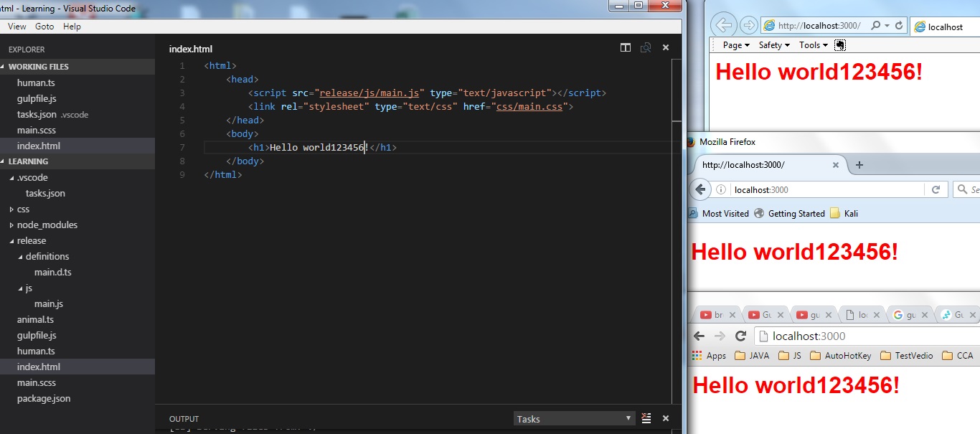The image size is (980, 434).
Task: Go forward in Chrome
Action: pyautogui.click(x=720, y=336)
